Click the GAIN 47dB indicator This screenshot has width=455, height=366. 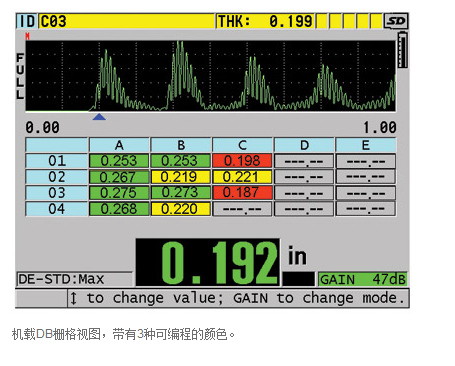point(363,279)
